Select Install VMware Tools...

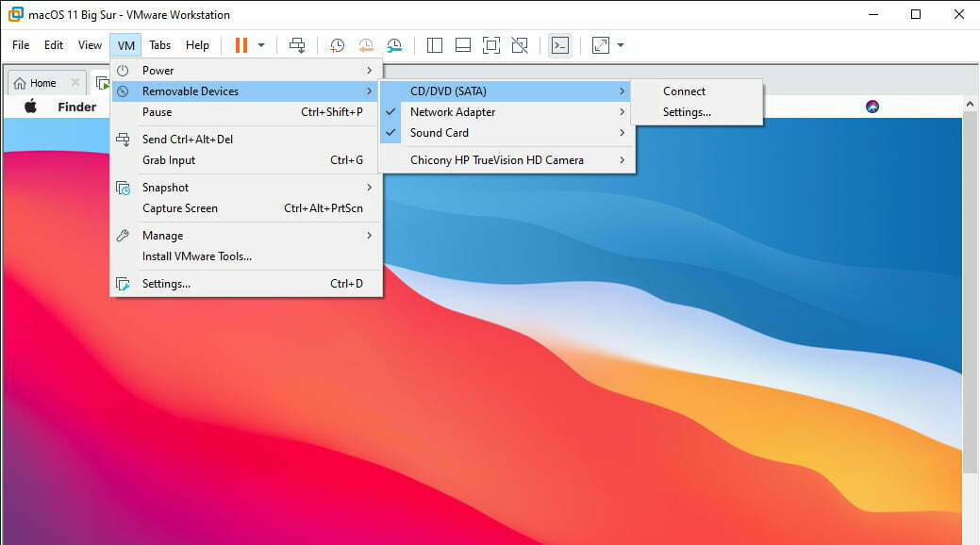[246, 256]
